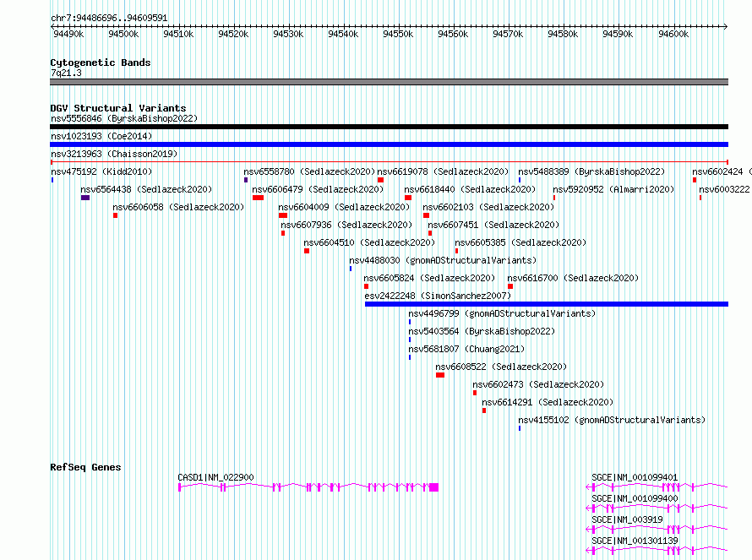Open the nsv6607451 (Sedlazeck2020) label
Viewport: 752px width, 560px height.
click(493, 225)
